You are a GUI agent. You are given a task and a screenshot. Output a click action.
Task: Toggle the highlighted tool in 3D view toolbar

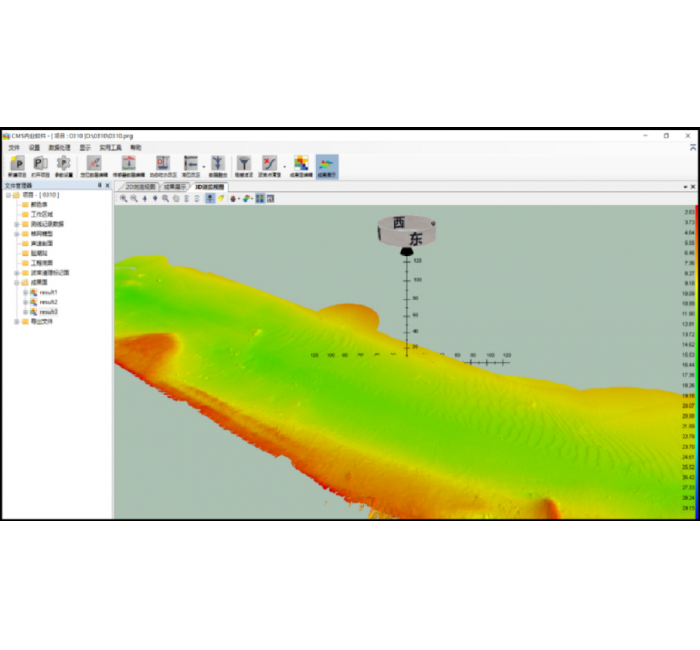(210, 198)
